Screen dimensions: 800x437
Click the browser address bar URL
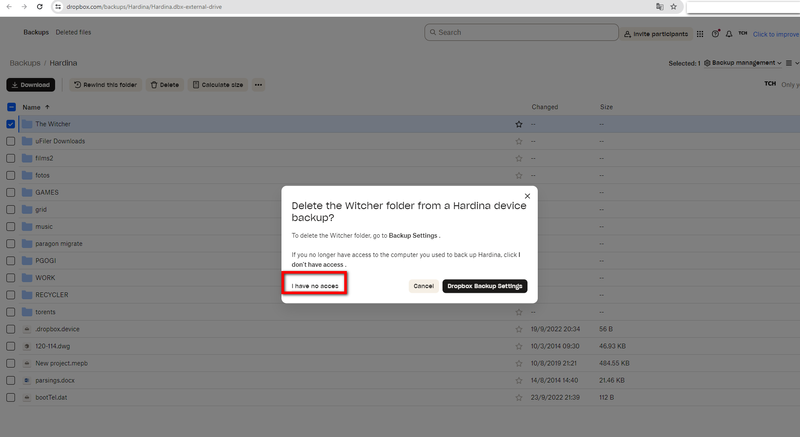point(144,7)
